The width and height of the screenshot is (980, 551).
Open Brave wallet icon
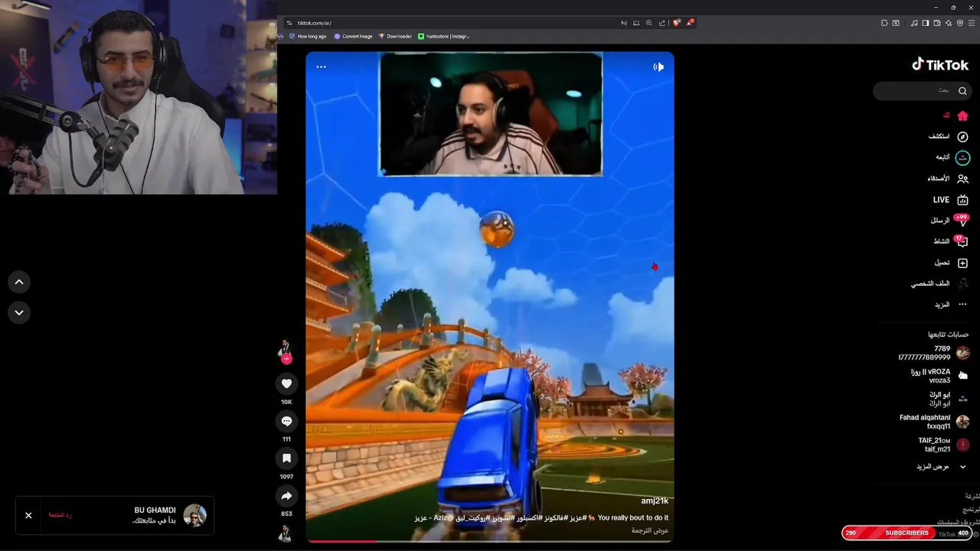937,23
